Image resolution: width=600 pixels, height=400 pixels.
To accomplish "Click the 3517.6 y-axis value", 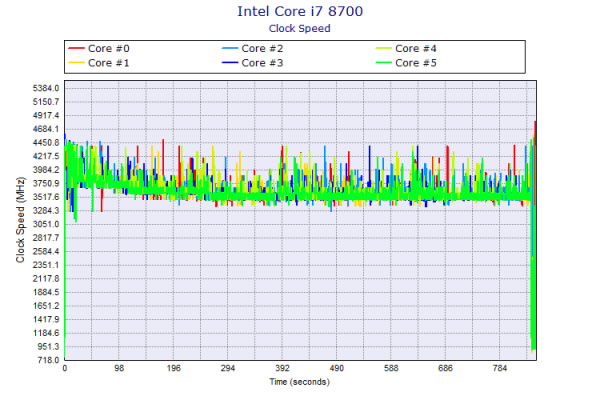I will [x=46, y=197].
